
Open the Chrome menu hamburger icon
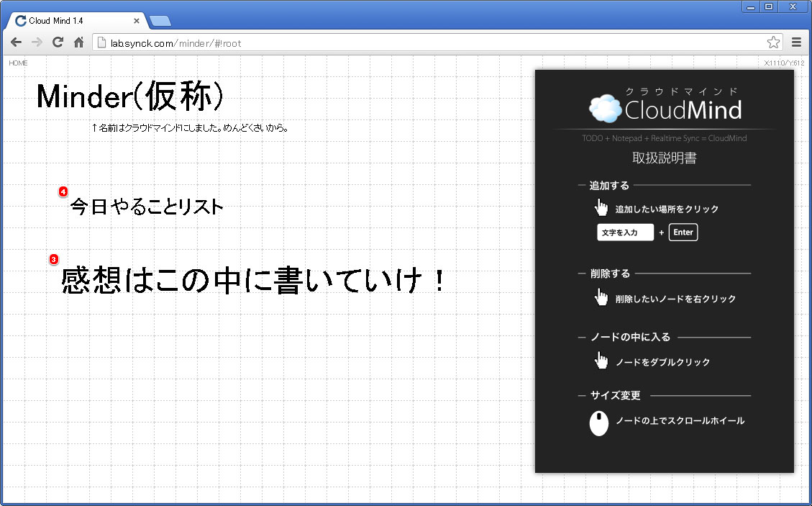[796, 42]
